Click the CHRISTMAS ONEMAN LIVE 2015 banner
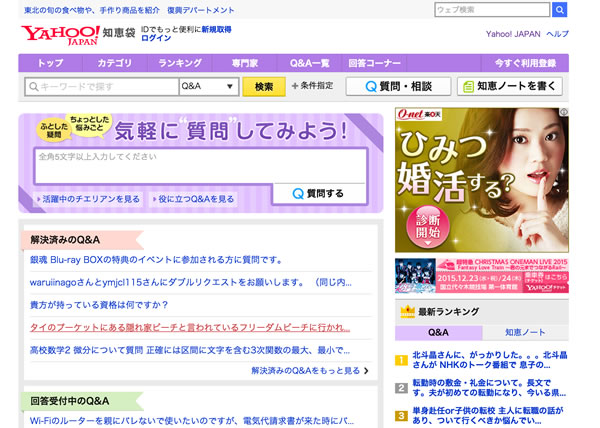 click(482, 276)
